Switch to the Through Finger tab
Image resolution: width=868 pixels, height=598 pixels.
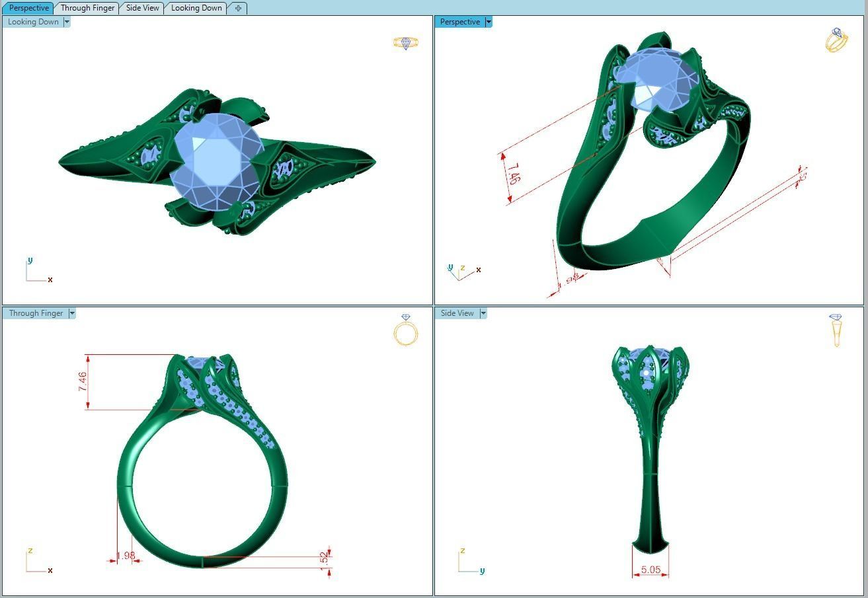(x=88, y=8)
